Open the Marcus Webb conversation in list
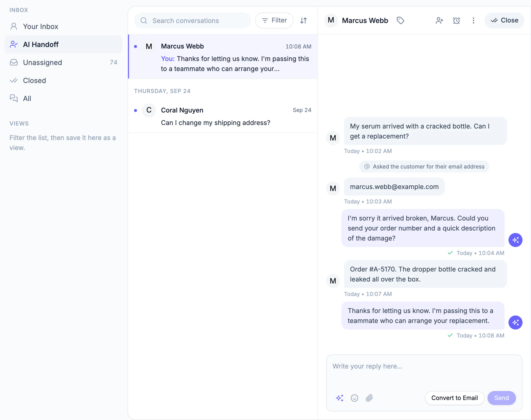Viewport: 531px width, 420px height. pos(223,56)
